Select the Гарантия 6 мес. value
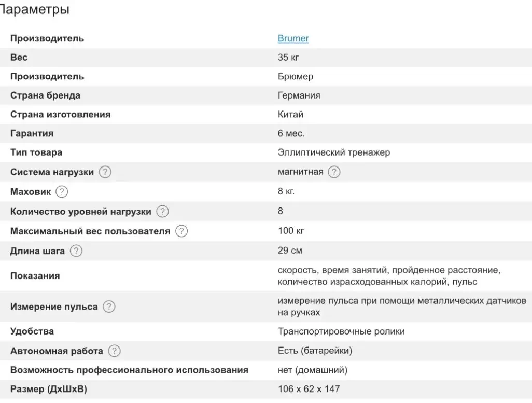Viewport: 532px width, 403px height. click(x=291, y=133)
